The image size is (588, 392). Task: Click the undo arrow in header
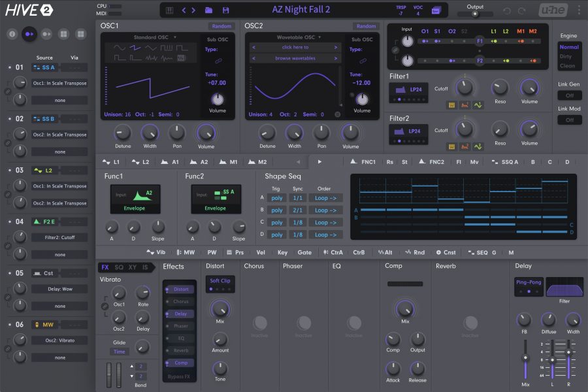click(507, 10)
